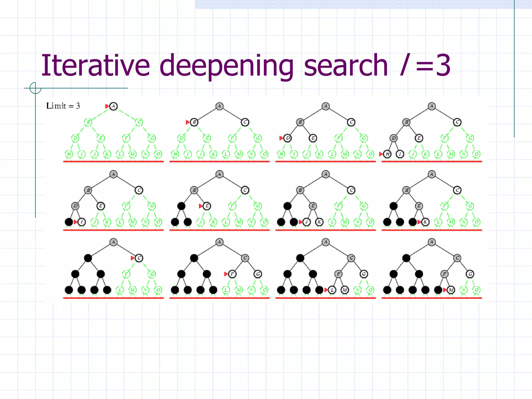Click red limit line under the first tree
The width and height of the screenshot is (532, 399).
(113, 161)
